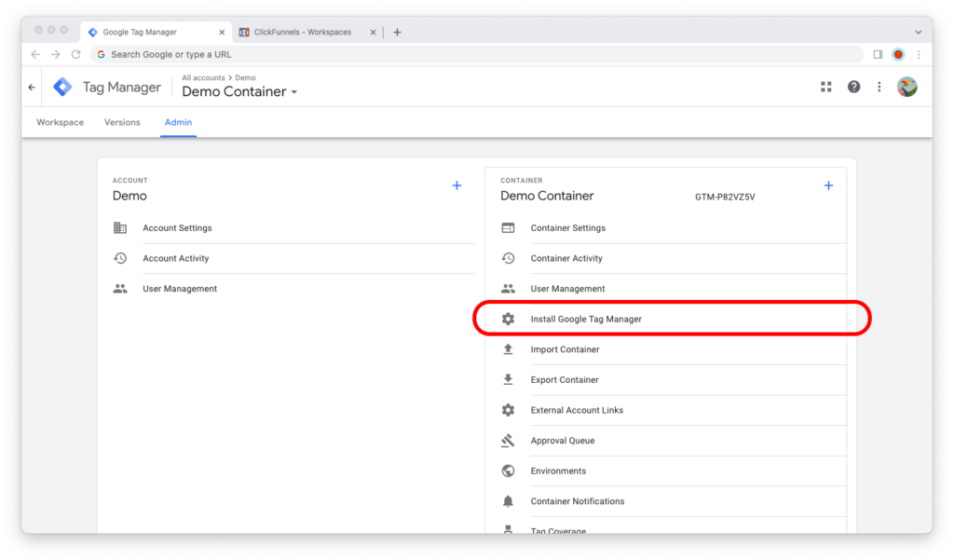Click the Tag Manager logo icon
This screenshot has width=954, height=560.
point(62,87)
